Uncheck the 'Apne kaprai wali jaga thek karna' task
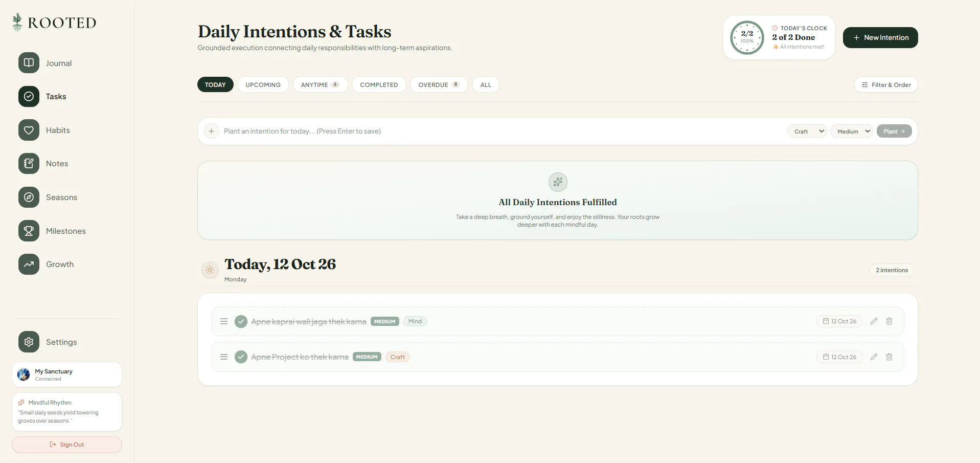Screen dimensions: 980x463 click(x=241, y=321)
